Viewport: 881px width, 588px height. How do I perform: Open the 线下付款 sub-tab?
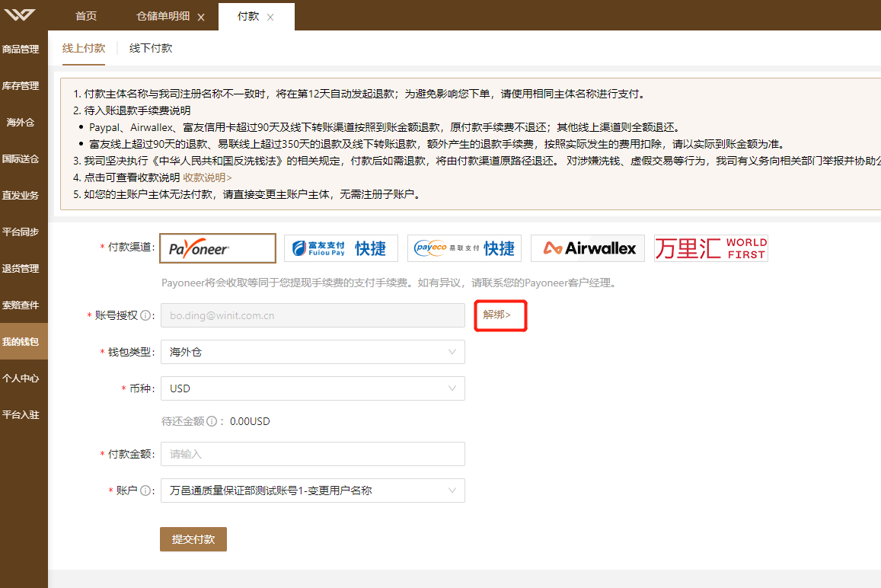point(151,48)
